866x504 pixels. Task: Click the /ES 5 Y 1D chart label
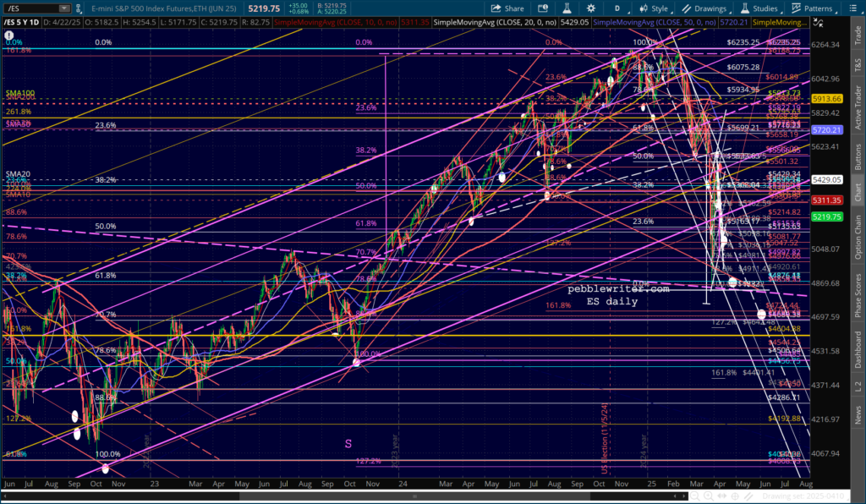21,22
